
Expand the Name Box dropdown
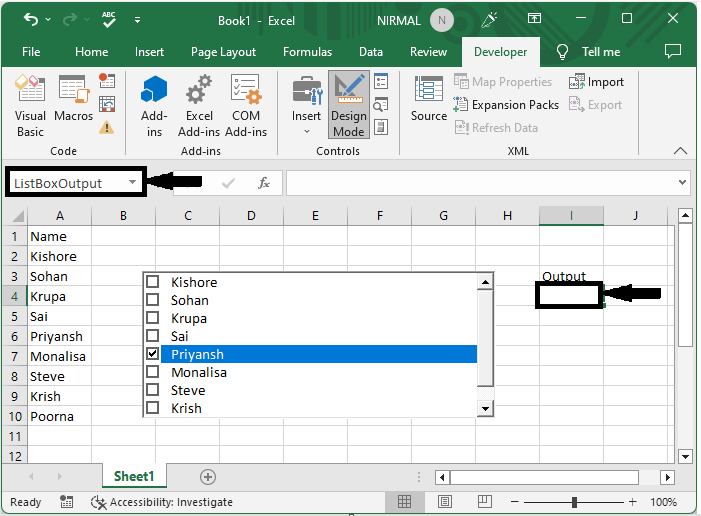tap(132, 184)
